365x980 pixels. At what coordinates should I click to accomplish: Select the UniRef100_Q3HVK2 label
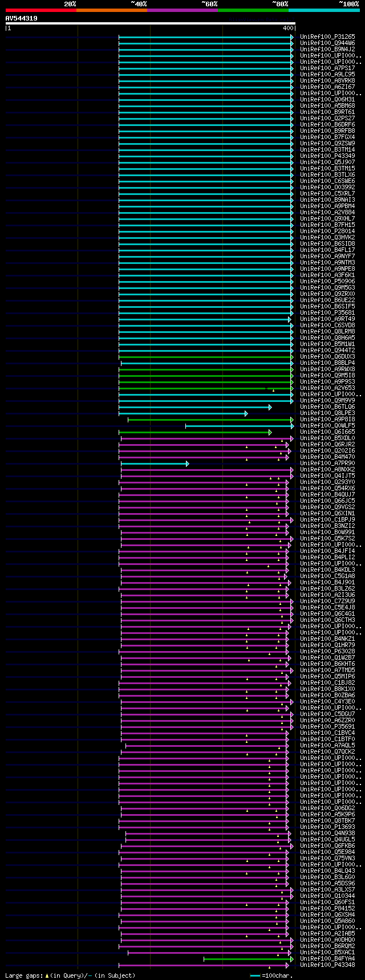click(x=327, y=238)
